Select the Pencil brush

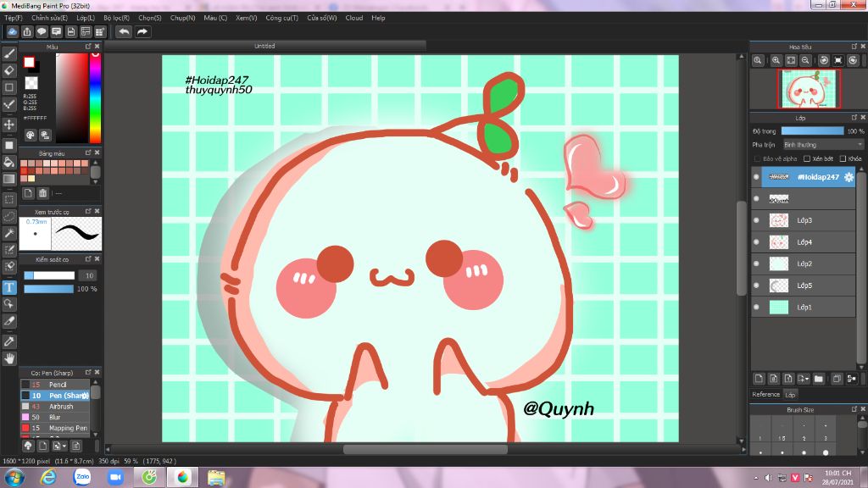tap(55, 385)
